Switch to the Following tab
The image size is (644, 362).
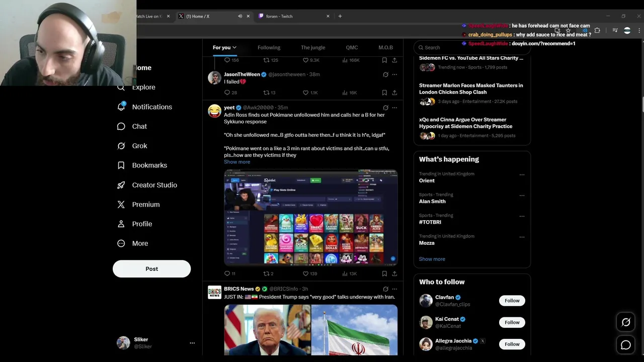point(269,47)
